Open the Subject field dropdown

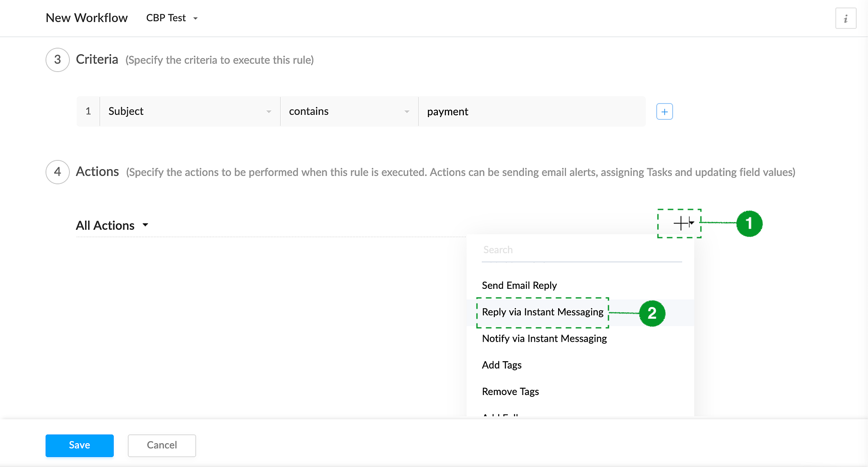click(190, 111)
